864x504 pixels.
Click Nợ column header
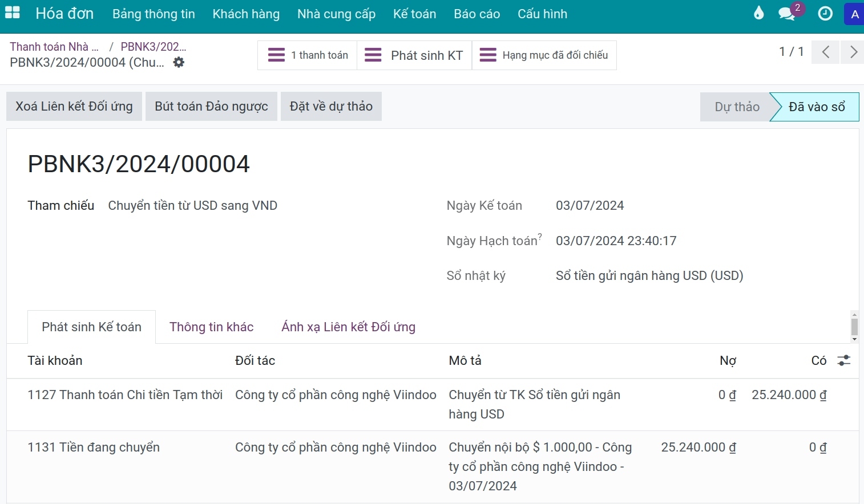point(728,360)
